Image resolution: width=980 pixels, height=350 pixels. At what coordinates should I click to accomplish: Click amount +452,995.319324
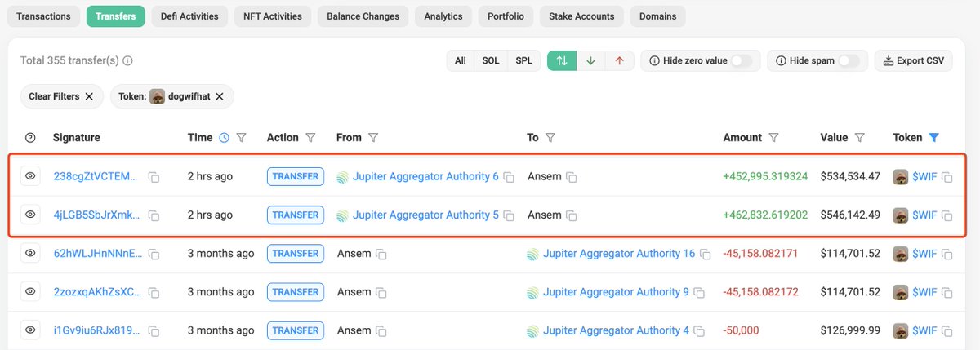coord(765,176)
